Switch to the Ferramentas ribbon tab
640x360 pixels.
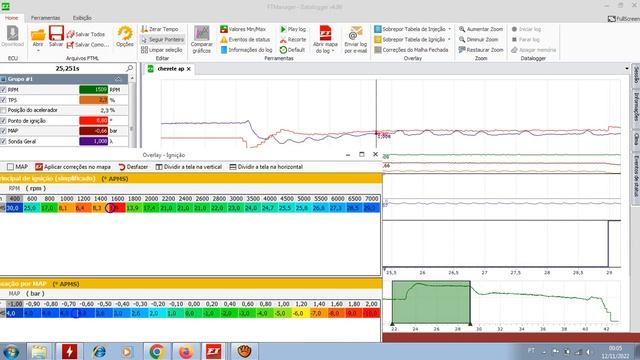[45, 18]
